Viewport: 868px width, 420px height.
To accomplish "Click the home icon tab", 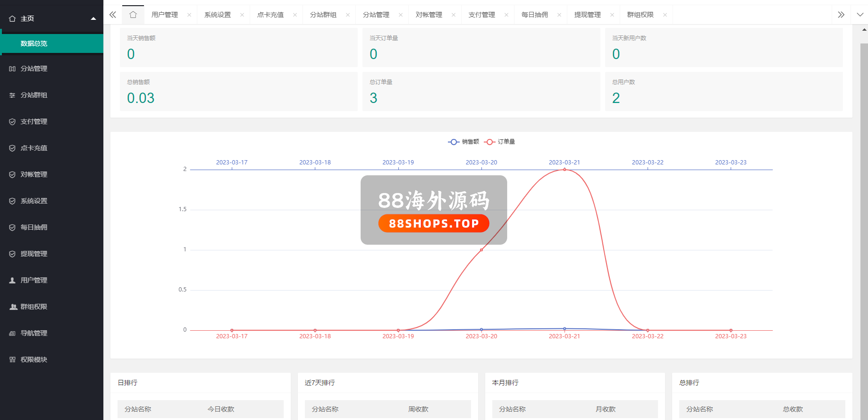I will coord(133,15).
